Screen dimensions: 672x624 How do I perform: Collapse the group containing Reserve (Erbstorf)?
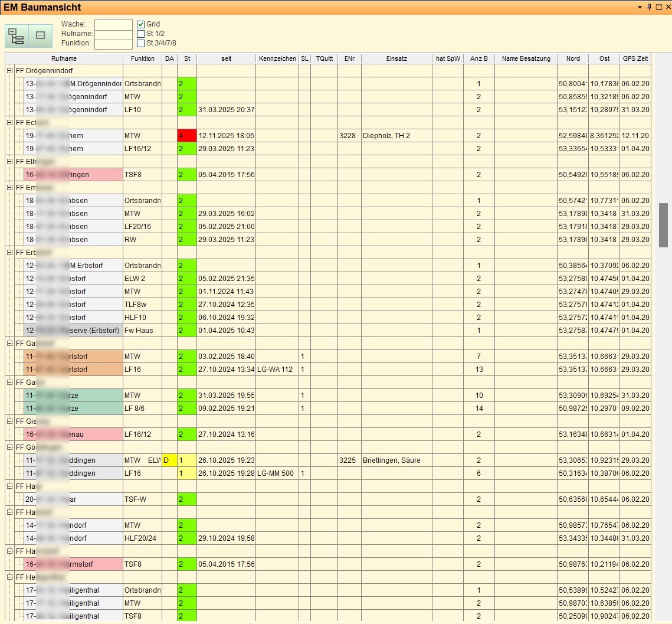9,252
